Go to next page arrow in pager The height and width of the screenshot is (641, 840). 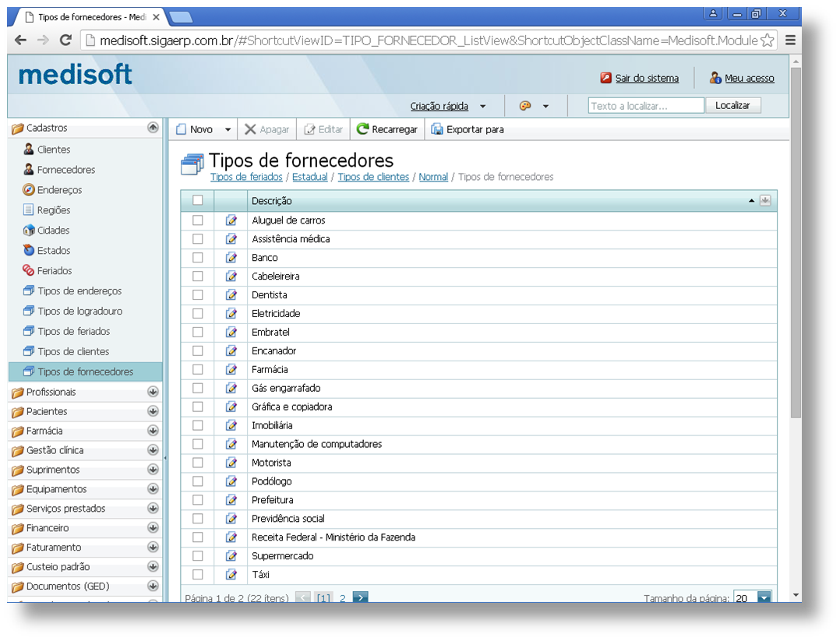361,597
